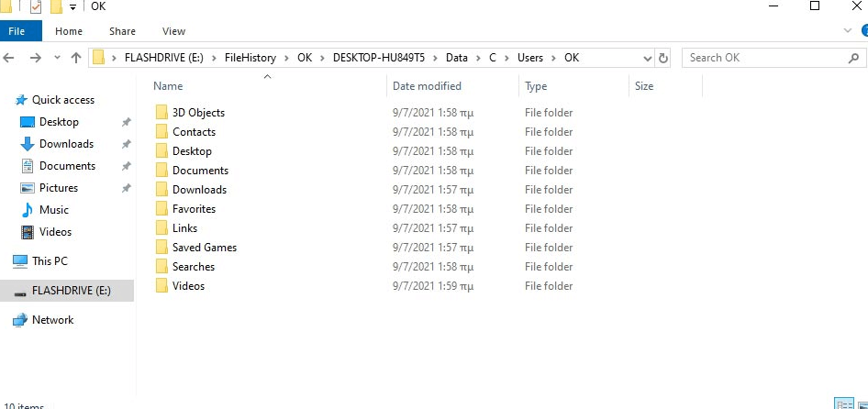The image size is (868, 409).
Task: Select Network in navigation pane
Action: (x=53, y=320)
